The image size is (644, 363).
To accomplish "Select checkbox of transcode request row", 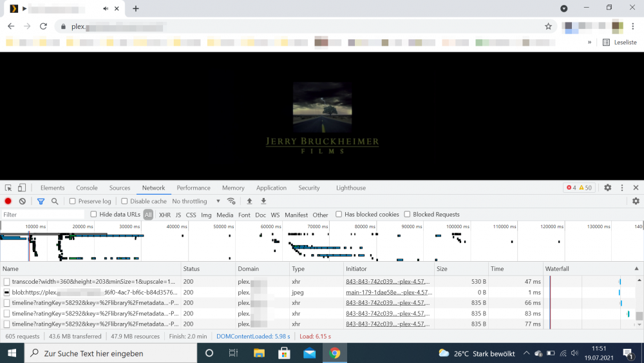I will [x=6, y=282].
